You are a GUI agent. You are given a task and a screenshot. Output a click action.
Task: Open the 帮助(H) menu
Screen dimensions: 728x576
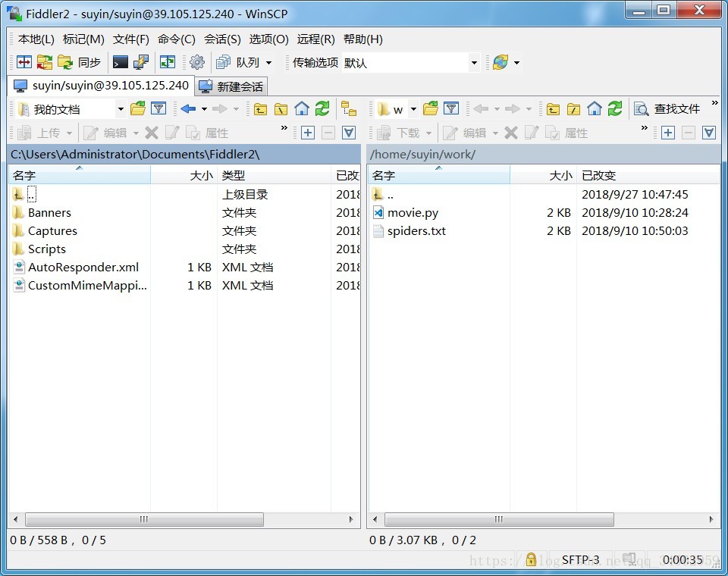(x=363, y=39)
